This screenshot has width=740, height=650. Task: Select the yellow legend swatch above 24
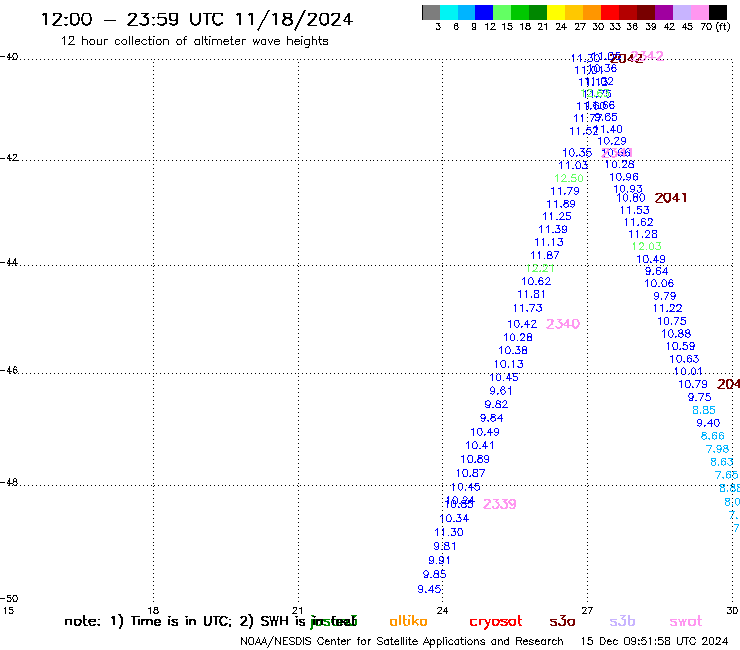(556, 12)
